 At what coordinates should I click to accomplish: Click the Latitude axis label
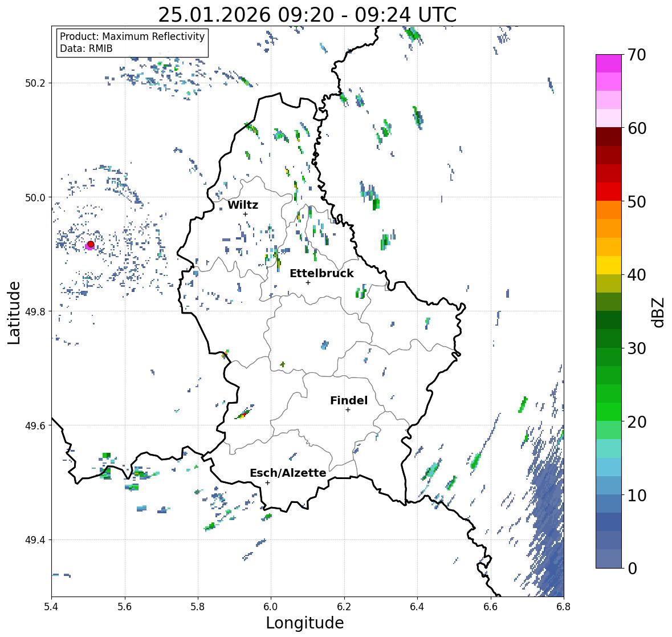pyautogui.click(x=14, y=313)
